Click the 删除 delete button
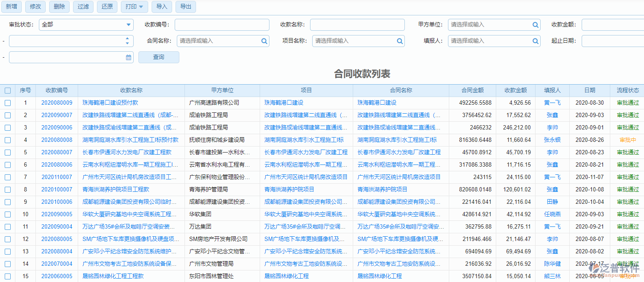Viewport: 644px width, 282px height. (59, 7)
